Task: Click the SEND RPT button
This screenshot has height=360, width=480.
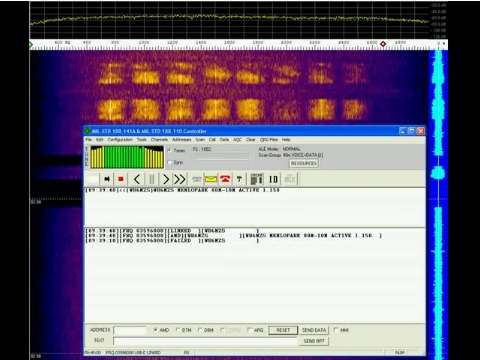Action: click(x=314, y=341)
